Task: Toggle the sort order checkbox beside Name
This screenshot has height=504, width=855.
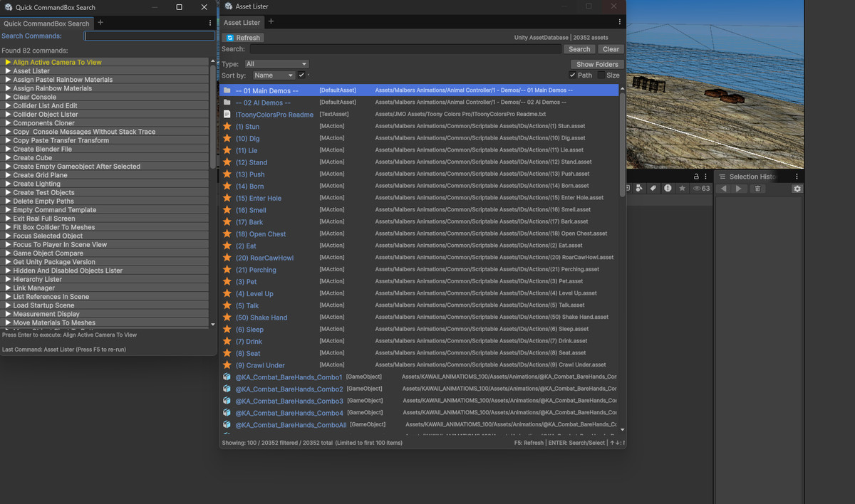Action: click(x=302, y=75)
